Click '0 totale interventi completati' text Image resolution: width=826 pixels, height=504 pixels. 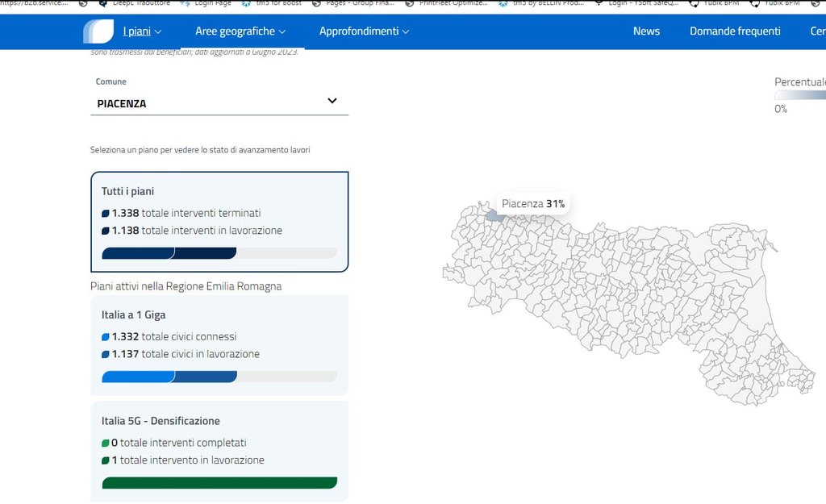178,443
